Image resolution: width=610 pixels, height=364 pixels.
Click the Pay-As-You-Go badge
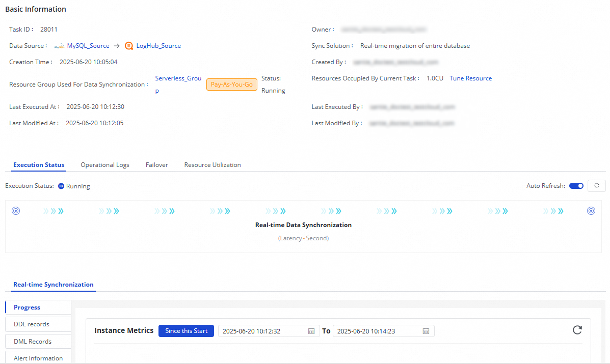pos(232,85)
